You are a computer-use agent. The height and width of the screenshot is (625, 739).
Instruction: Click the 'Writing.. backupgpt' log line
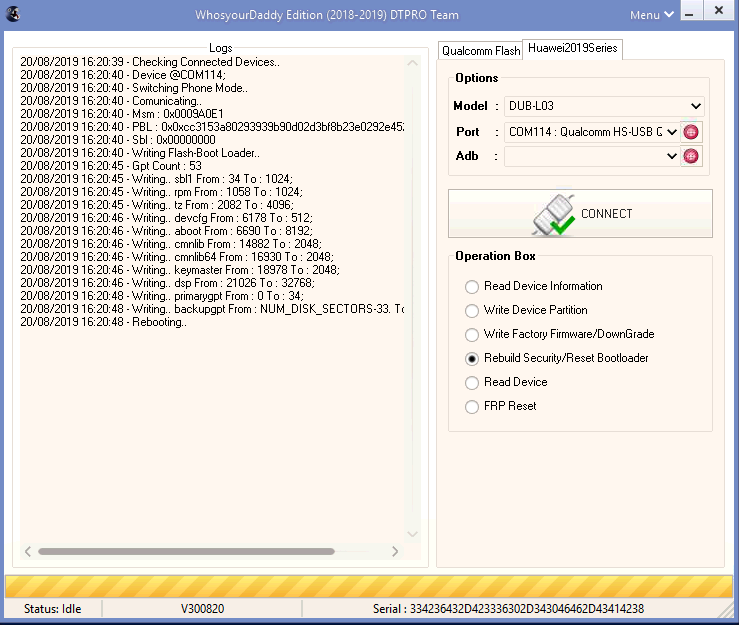(212, 309)
